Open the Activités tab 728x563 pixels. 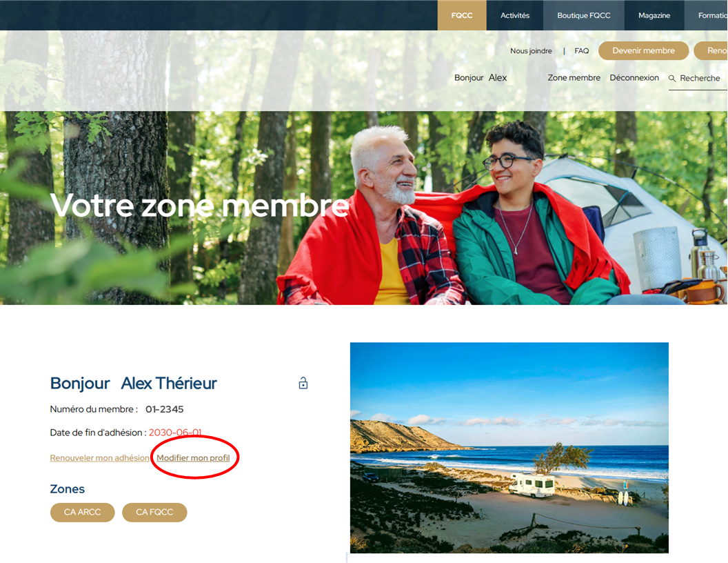pos(515,15)
